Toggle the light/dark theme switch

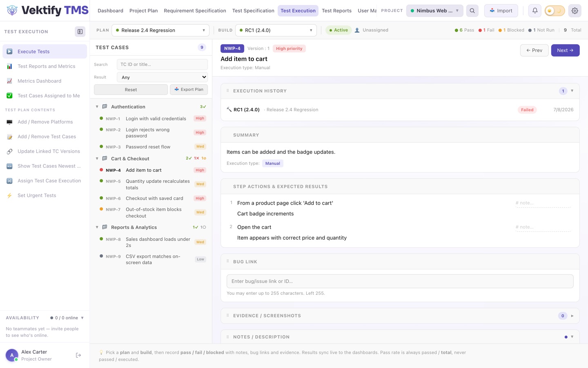click(555, 11)
